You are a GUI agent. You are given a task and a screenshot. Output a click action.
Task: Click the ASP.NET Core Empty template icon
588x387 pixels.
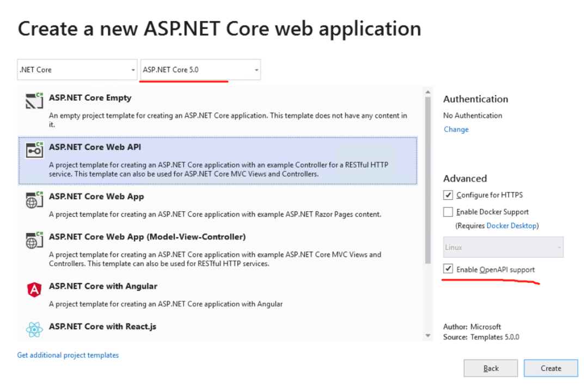[34, 101]
